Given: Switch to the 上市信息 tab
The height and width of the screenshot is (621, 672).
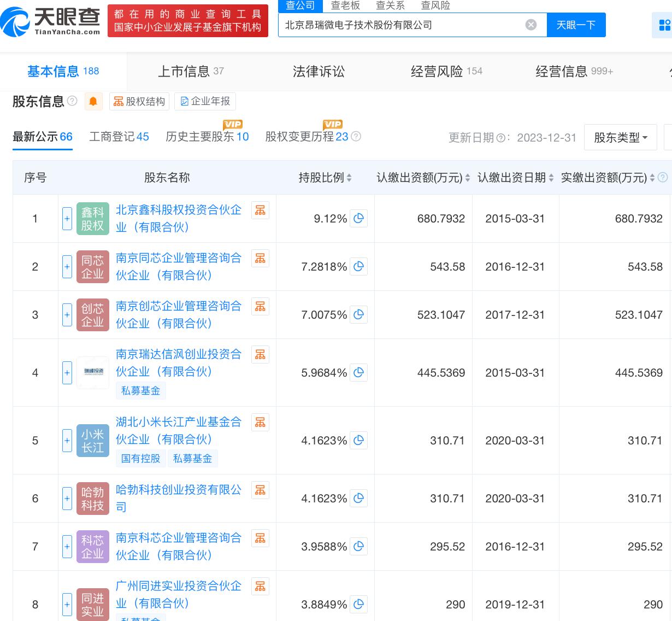Looking at the screenshot, I should pos(191,72).
